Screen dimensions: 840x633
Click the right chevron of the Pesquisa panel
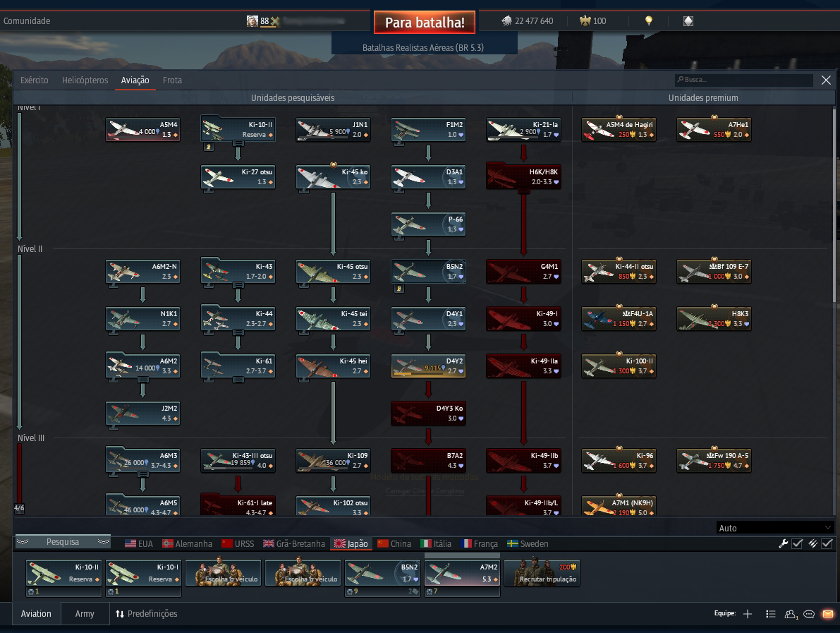pyautogui.click(x=104, y=542)
